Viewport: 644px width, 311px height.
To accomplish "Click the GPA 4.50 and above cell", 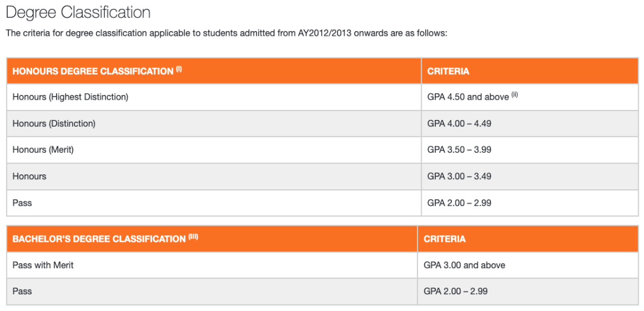I will click(530, 97).
